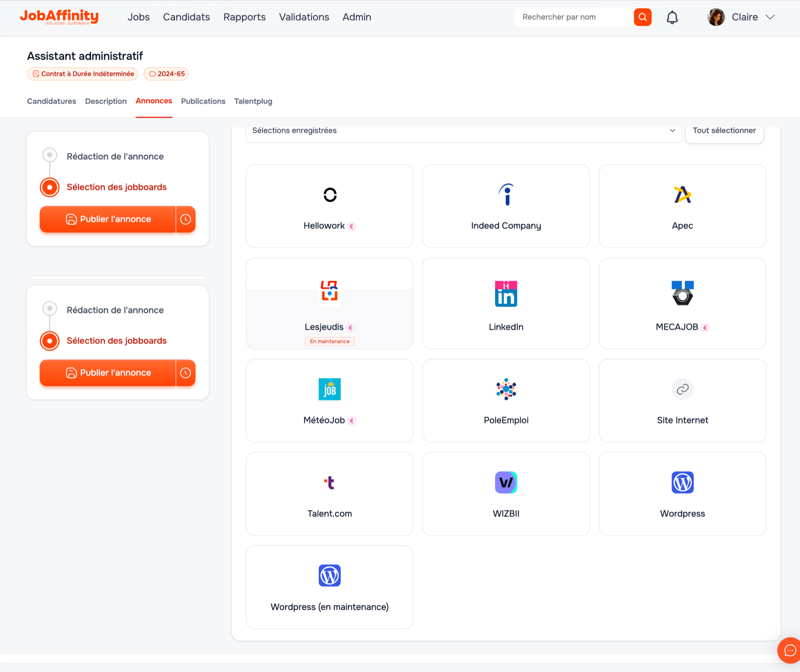The image size is (800, 672).
Task: Click the JobAffinity logo
Action: (59, 17)
